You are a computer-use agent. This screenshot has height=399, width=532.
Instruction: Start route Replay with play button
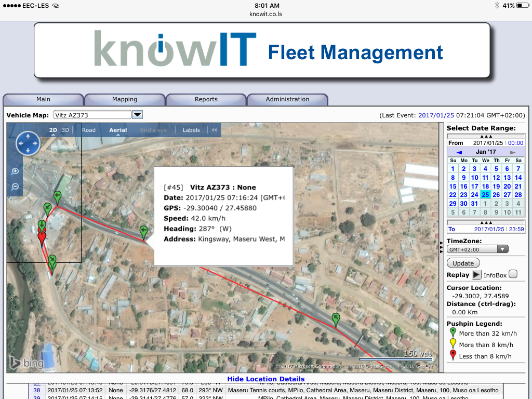[477, 275]
